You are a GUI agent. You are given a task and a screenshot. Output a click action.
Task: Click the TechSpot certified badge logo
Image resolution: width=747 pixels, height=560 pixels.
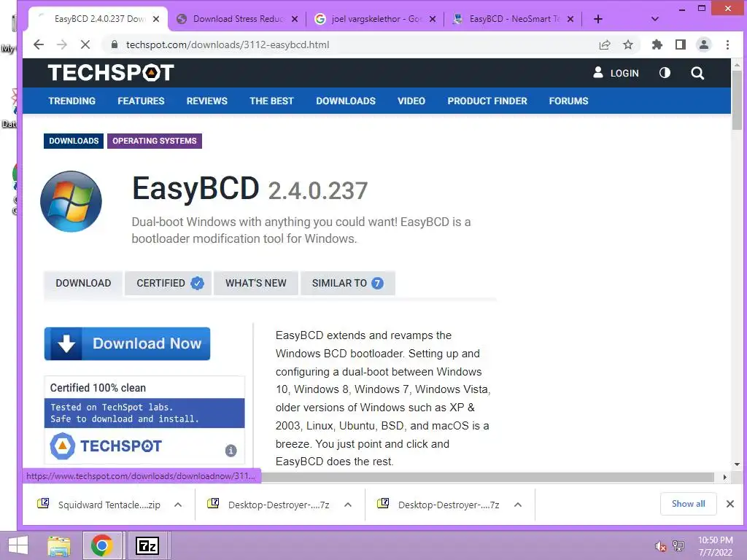(106, 446)
